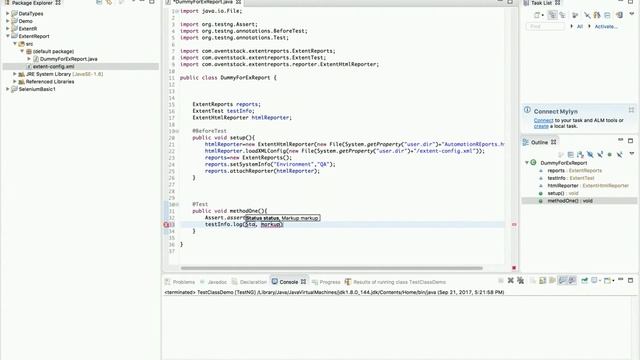Collapse DummyForExReport class in Outline
This screenshot has width=640, height=360.
click(527, 162)
